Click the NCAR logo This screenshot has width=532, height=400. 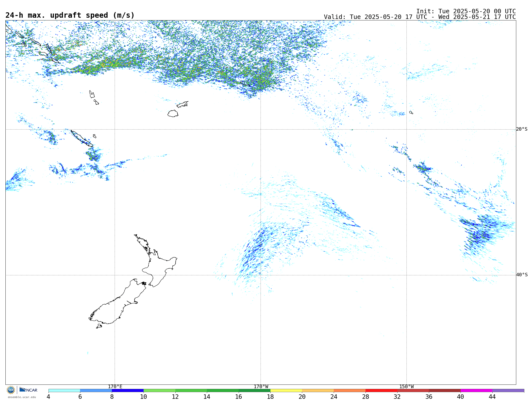(28, 390)
